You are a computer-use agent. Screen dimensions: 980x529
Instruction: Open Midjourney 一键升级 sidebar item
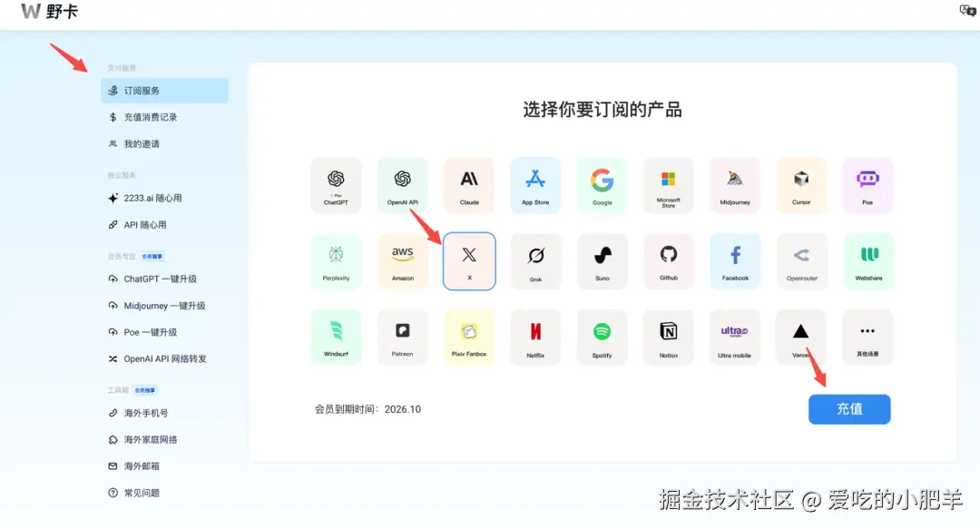pos(164,306)
